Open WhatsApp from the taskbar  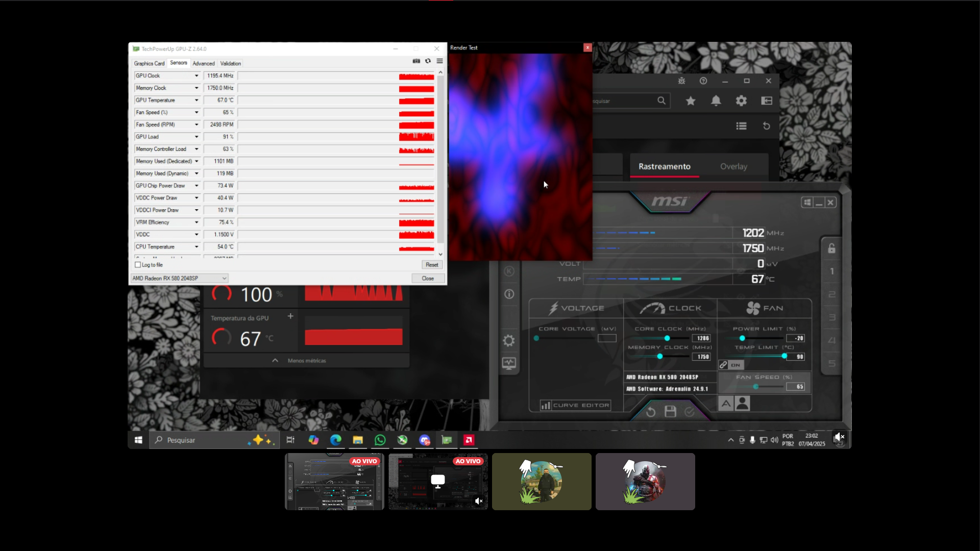pyautogui.click(x=380, y=440)
